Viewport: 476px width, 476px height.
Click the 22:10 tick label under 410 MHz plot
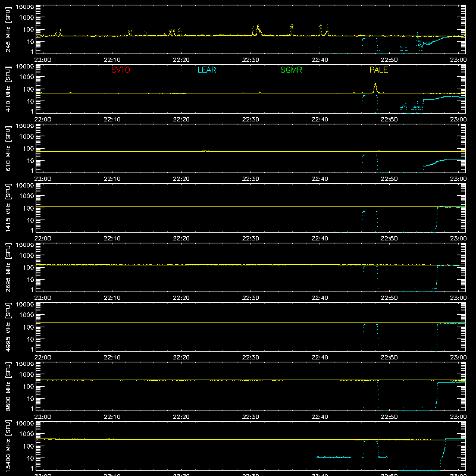[112, 120]
